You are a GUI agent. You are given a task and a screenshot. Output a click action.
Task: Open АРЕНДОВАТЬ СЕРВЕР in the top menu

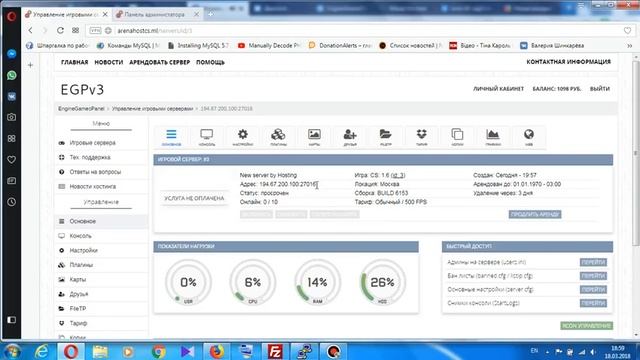pos(160,62)
